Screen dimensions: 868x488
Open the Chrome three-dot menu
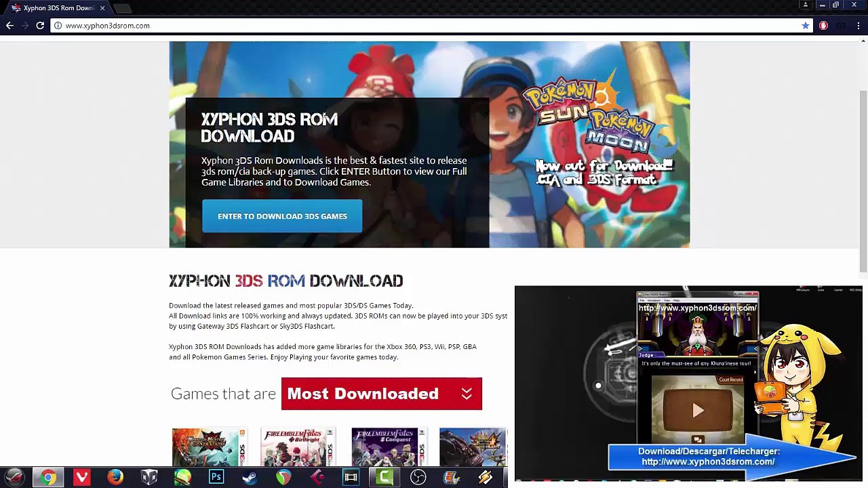tap(859, 26)
